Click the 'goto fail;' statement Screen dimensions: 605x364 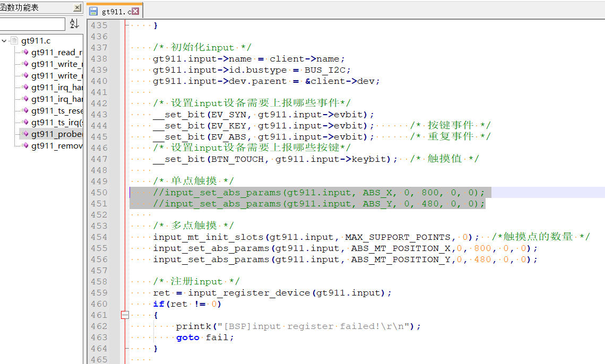click(205, 337)
